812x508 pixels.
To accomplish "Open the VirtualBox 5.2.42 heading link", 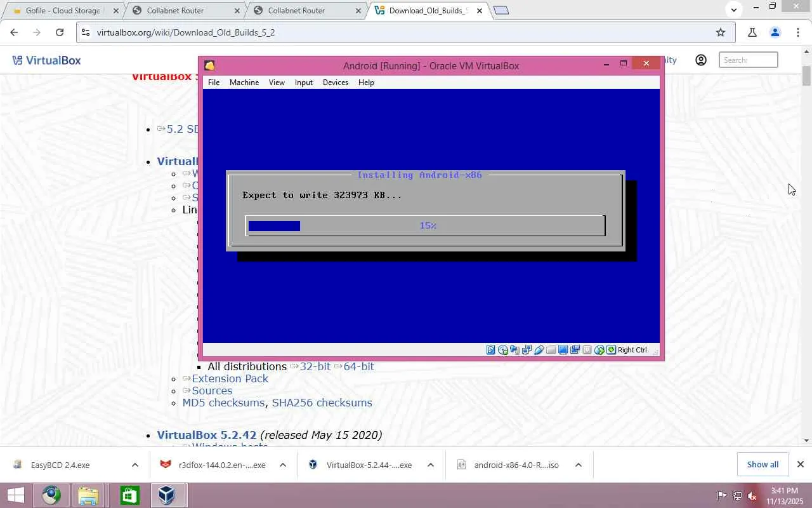I will pos(207,435).
